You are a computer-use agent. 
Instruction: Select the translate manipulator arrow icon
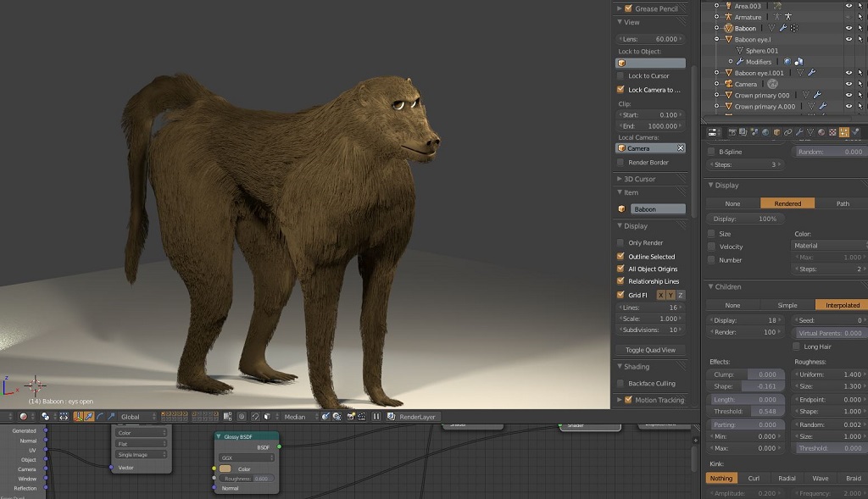pyautogui.click(x=89, y=417)
